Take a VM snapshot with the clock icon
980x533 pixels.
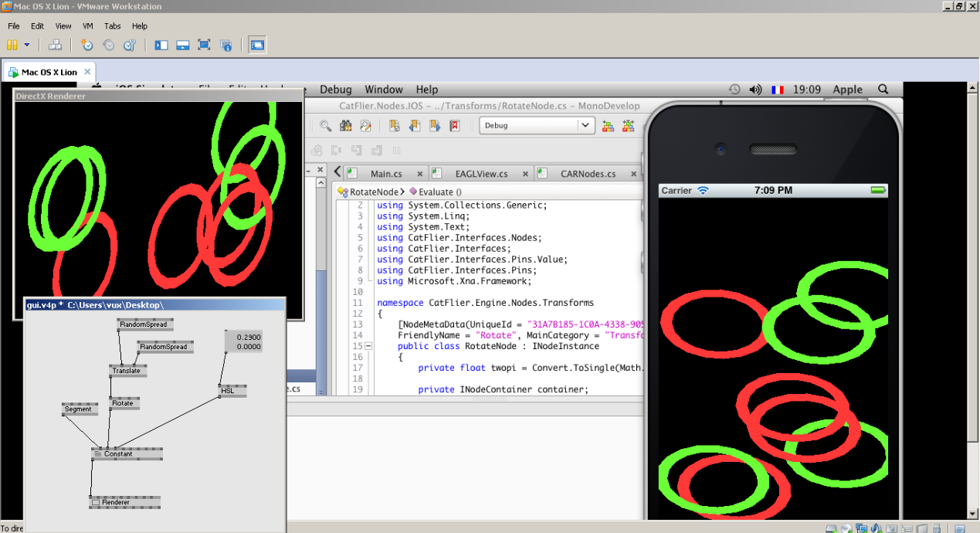pyautogui.click(x=87, y=45)
